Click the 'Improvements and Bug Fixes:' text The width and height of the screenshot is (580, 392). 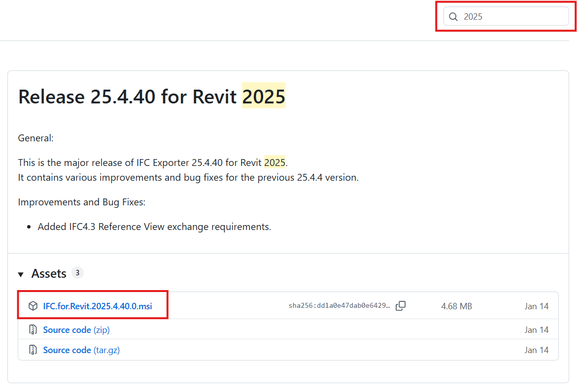tap(82, 202)
